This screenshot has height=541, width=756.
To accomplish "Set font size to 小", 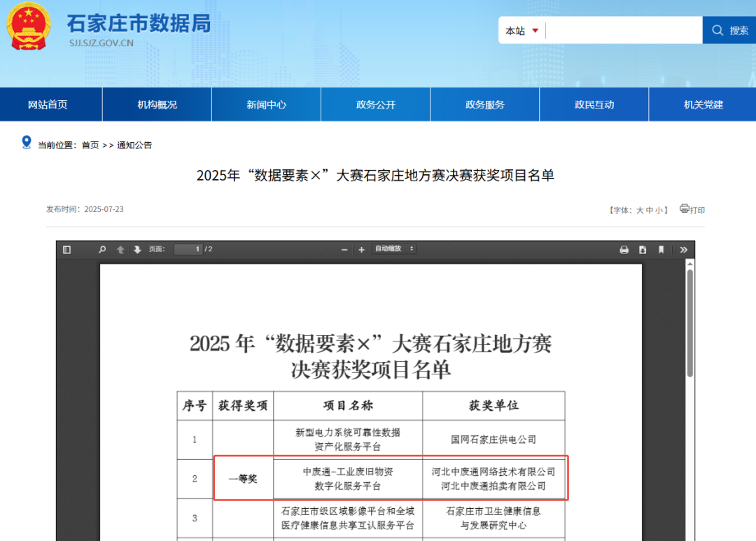I will (659, 210).
